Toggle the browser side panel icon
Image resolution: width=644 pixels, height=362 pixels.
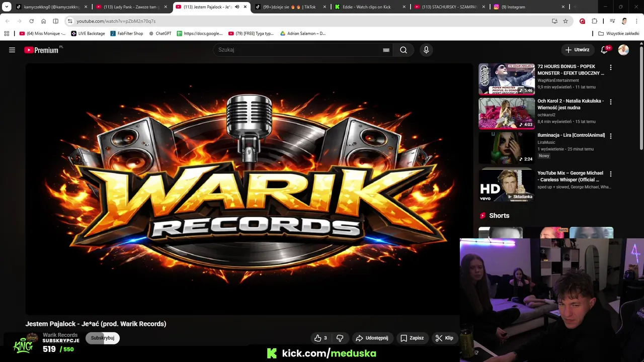tap(55, 21)
